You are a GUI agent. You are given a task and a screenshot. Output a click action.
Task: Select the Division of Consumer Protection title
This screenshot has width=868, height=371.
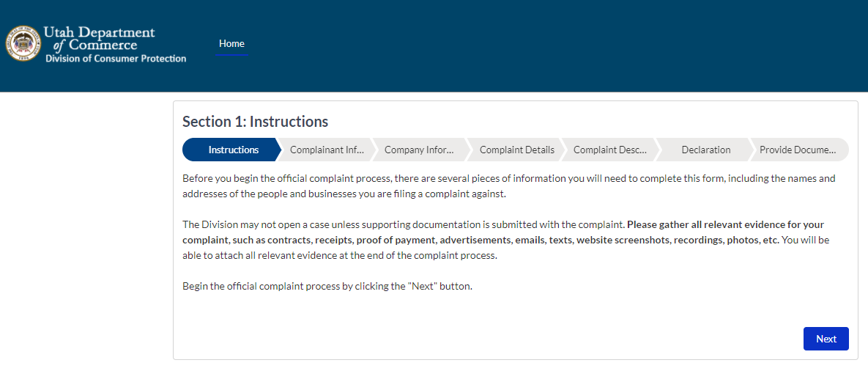(x=115, y=58)
